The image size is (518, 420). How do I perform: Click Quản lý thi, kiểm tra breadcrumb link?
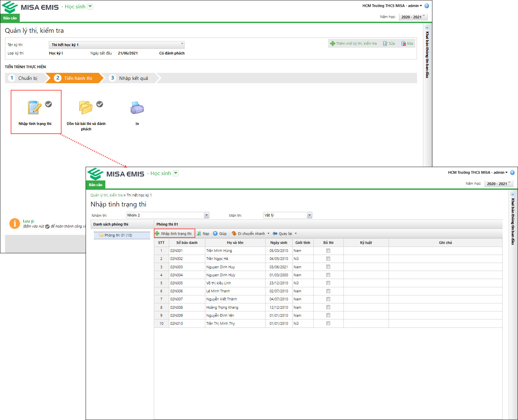click(106, 195)
